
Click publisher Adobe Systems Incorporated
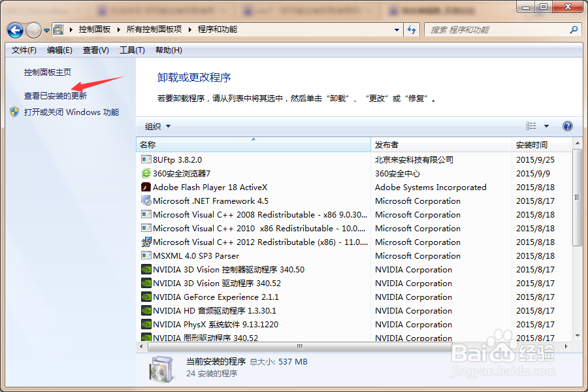point(431,188)
